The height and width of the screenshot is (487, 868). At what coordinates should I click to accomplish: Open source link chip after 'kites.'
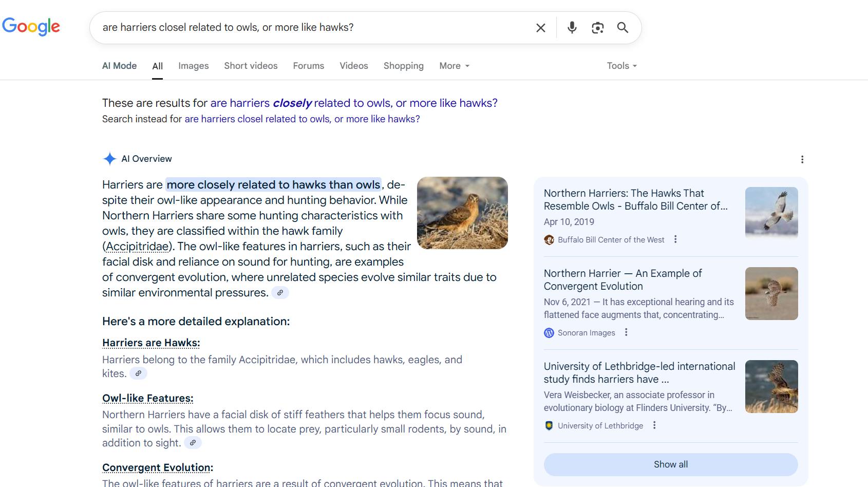point(138,373)
